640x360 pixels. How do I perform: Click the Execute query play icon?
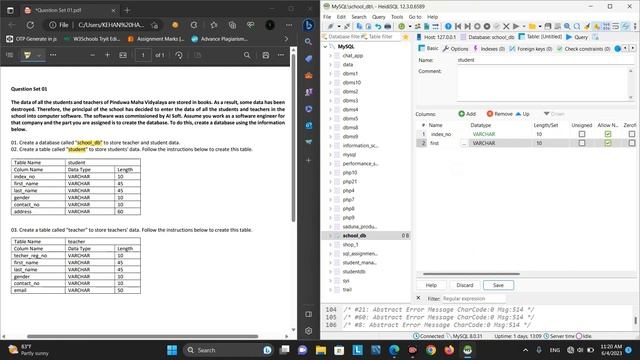(x=516, y=26)
